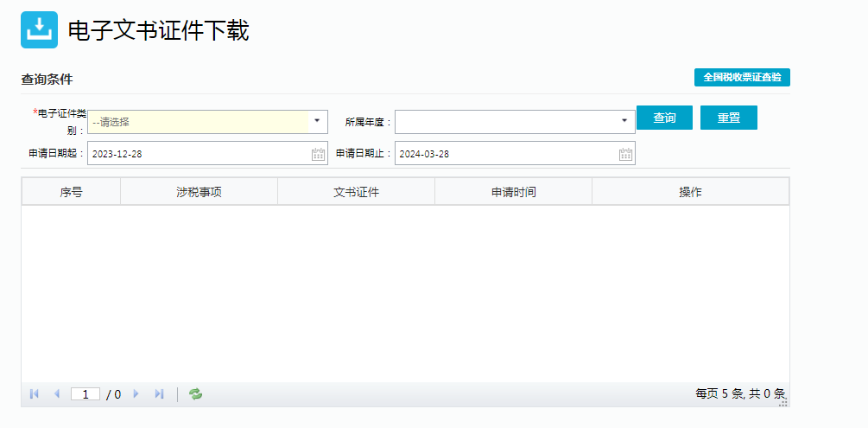Focus the page number input field
Viewport: 868px width, 428px height.
tap(86, 394)
